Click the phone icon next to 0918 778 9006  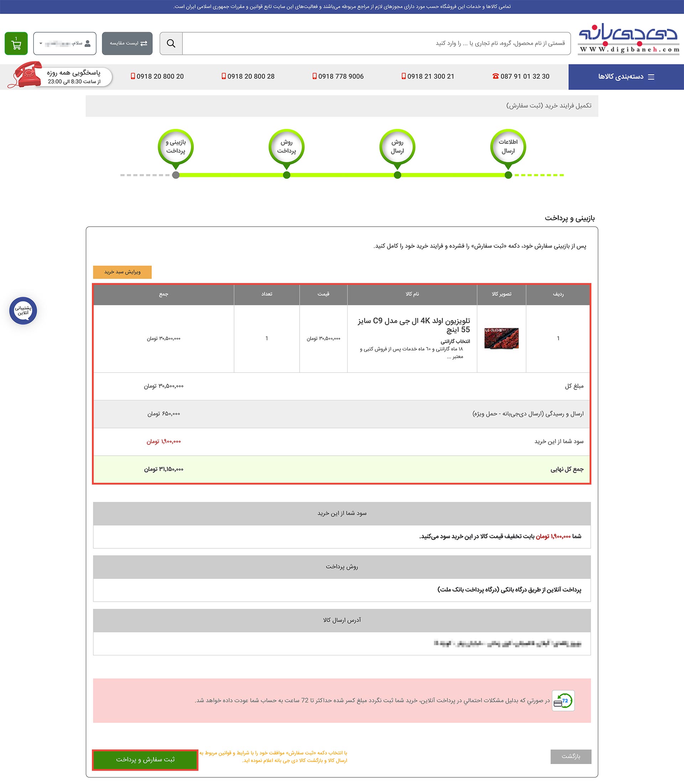click(314, 76)
